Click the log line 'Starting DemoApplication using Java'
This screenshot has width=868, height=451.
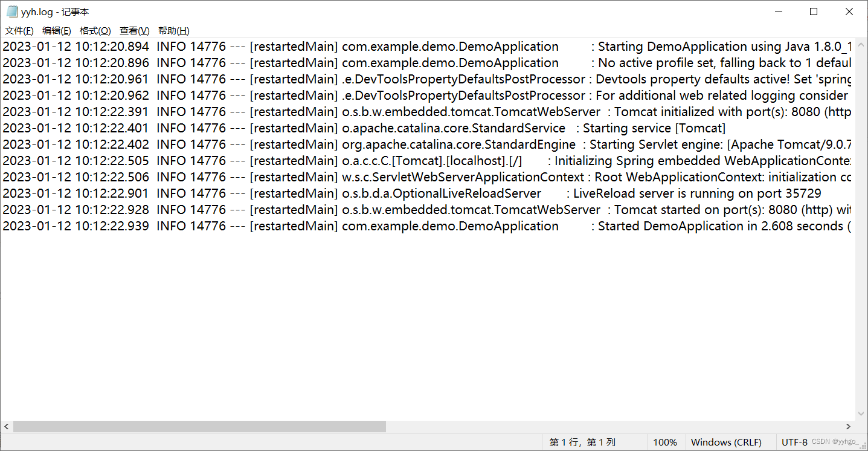(427, 47)
